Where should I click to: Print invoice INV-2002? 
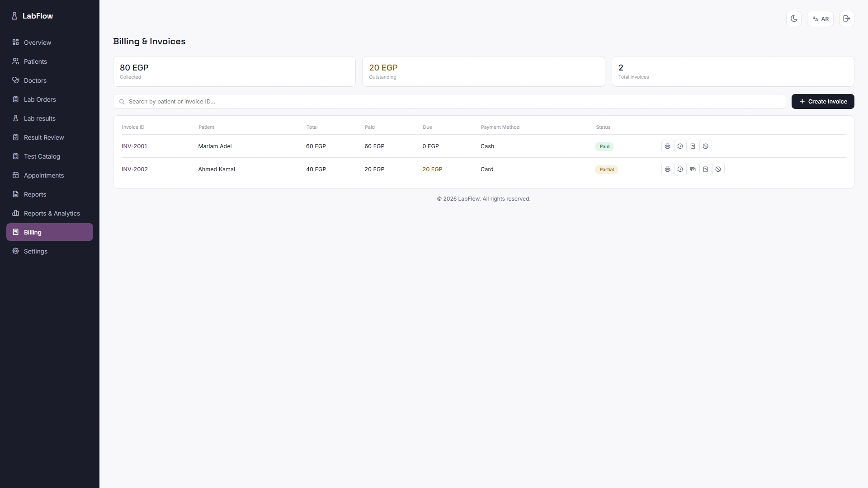tap(667, 169)
